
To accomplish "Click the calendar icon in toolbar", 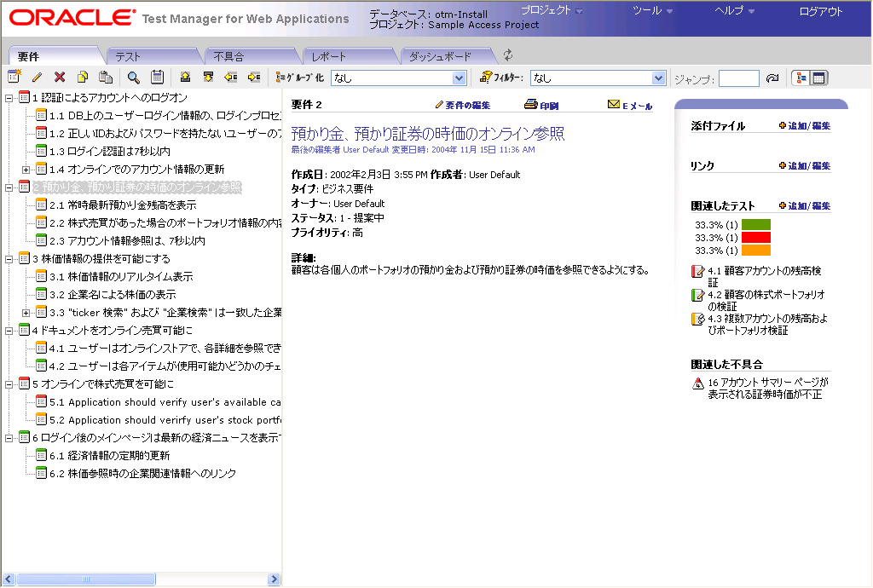I will (158, 77).
